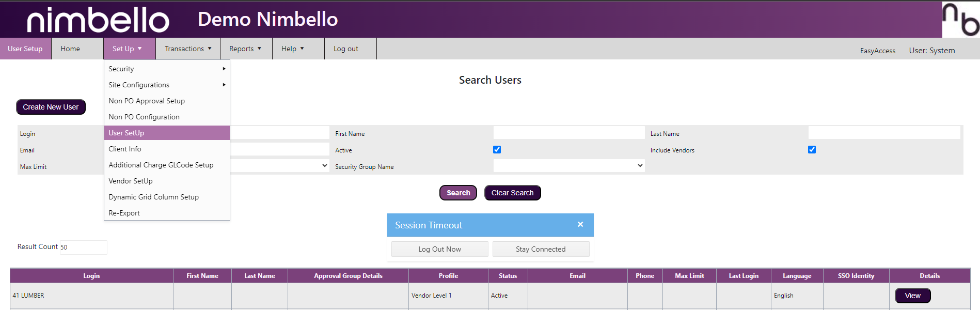Choose Vendor SetUp menu entry
The height and width of the screenshot is (310, 980).
tap(131, 181)
